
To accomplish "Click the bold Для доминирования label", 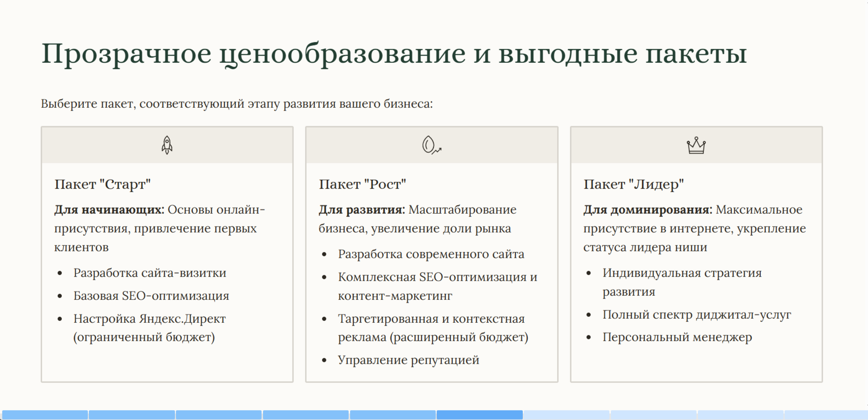I will pyautogui.click(x=648, y=210).
